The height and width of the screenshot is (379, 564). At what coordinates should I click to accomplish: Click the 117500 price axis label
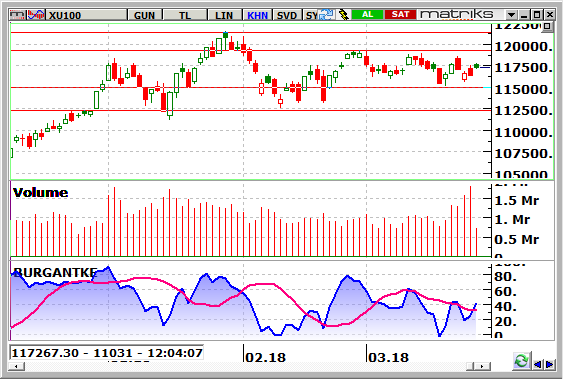[524, 68]
